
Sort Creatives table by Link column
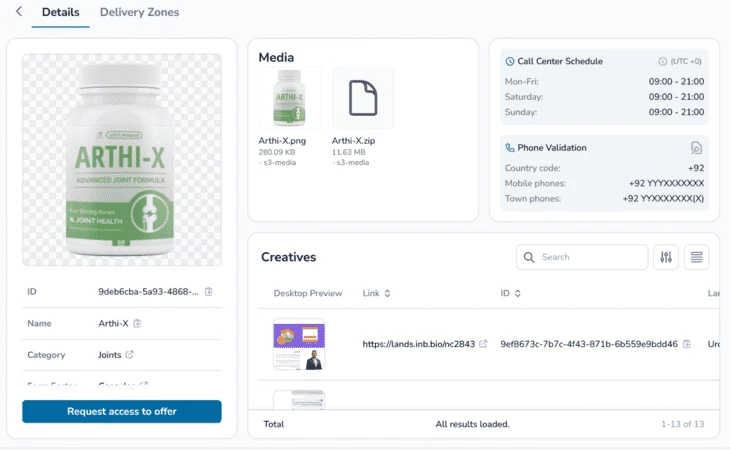click(x=387, y=294)
